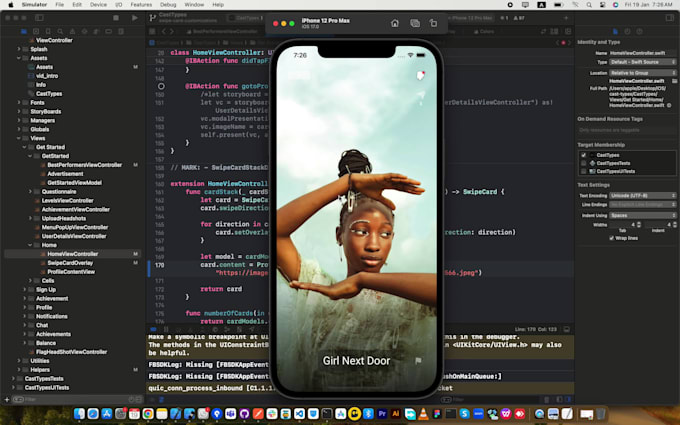Expand the Questionnaire group
This screenshot has width=680, height=425.
pos(30,192)
